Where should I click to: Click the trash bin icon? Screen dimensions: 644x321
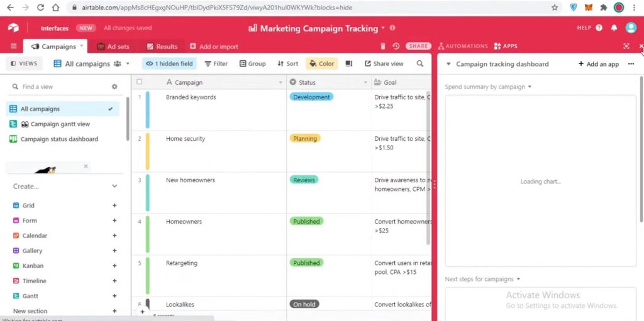click(383, 46)
